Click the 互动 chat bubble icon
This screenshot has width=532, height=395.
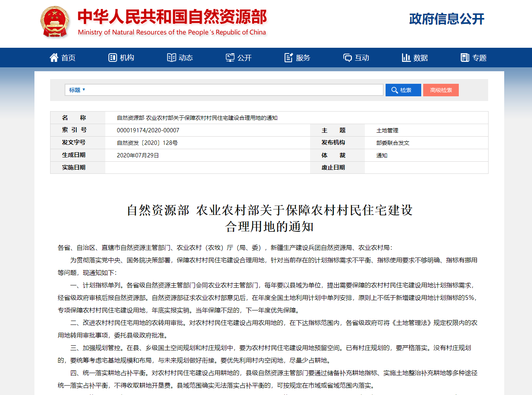(348, 58)
